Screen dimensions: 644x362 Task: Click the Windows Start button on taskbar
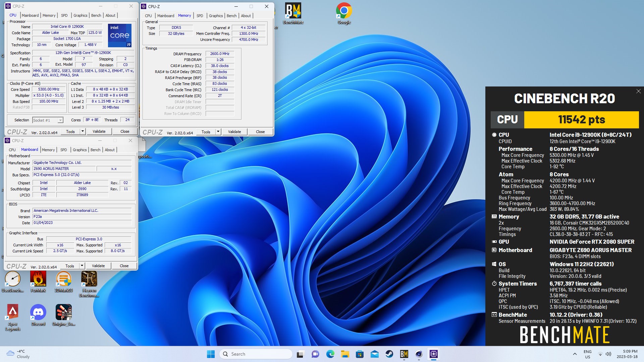coord(211,354)
